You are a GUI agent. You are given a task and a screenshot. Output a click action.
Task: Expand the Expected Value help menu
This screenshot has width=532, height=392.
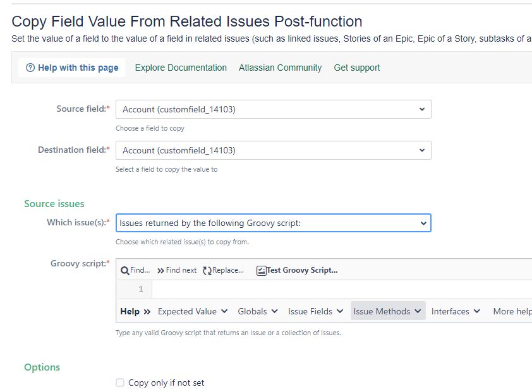click(192, 311)
